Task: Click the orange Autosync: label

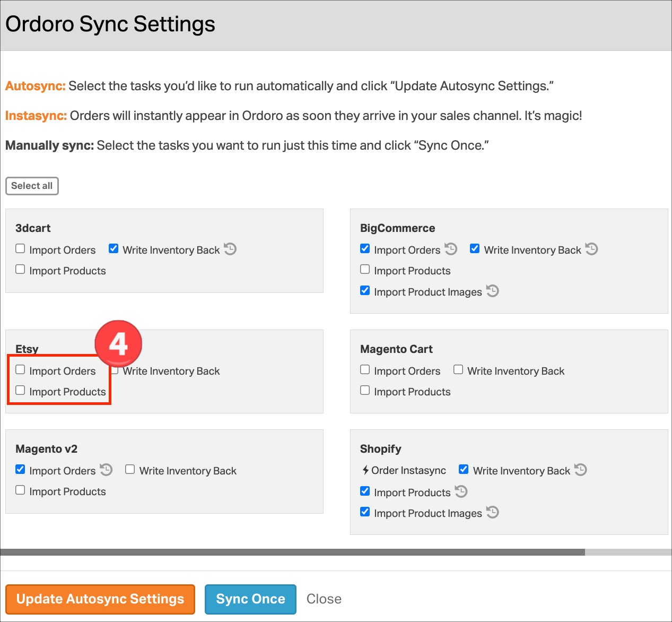Action: click(35, 86)
